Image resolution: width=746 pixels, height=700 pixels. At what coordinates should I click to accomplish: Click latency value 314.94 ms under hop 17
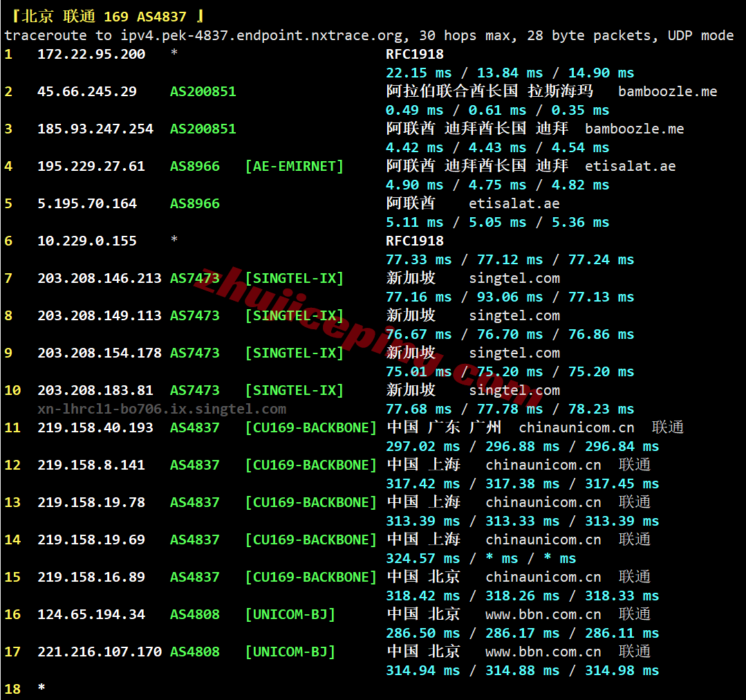pos(423,670)
